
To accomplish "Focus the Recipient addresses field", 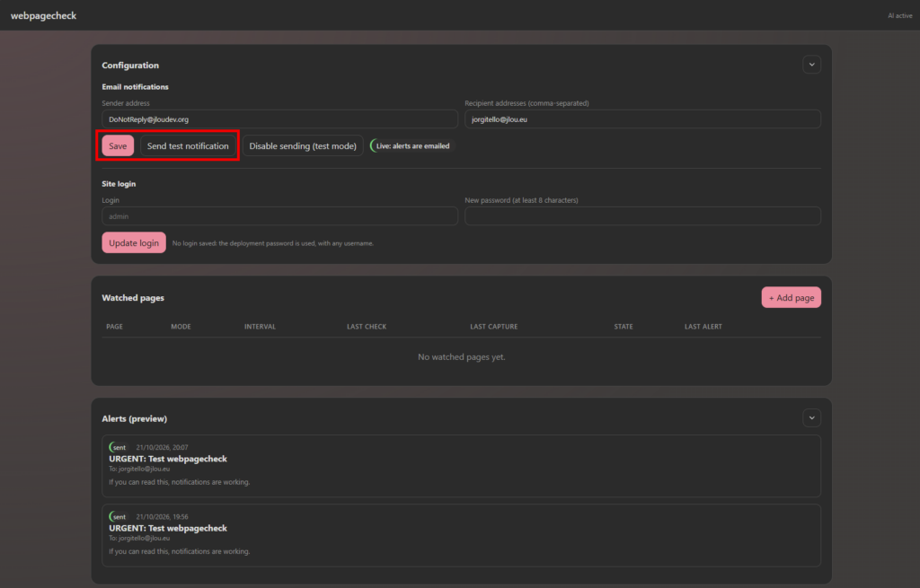I will [x=642, y=119].
